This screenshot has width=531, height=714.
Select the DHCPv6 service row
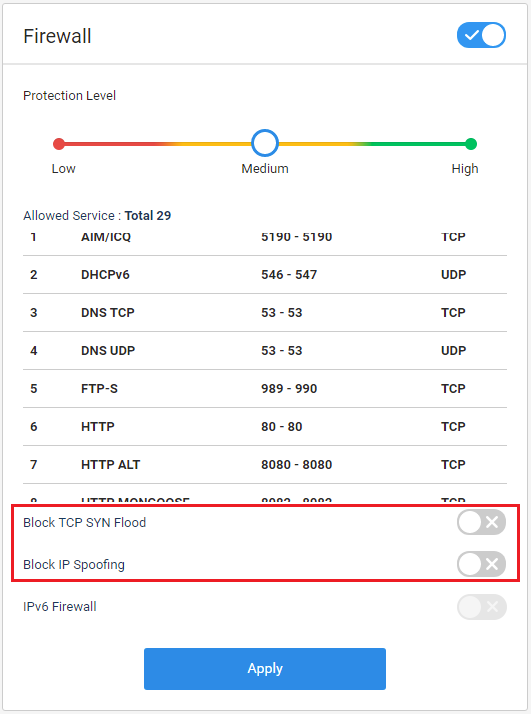coord(265,275)
